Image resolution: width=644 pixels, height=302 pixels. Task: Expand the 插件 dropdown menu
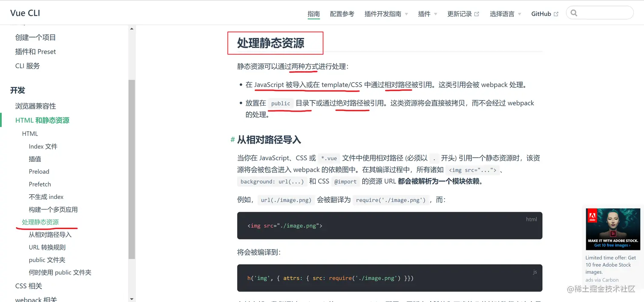428,14
